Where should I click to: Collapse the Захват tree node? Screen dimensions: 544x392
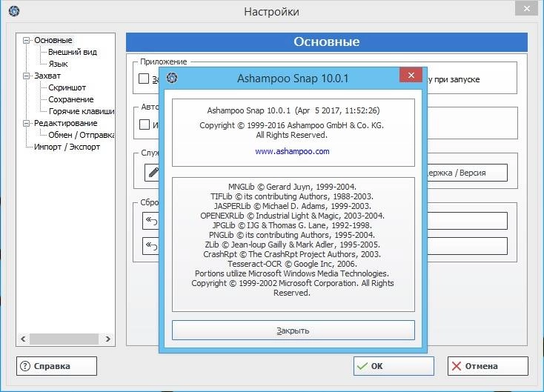pos(26,76)
